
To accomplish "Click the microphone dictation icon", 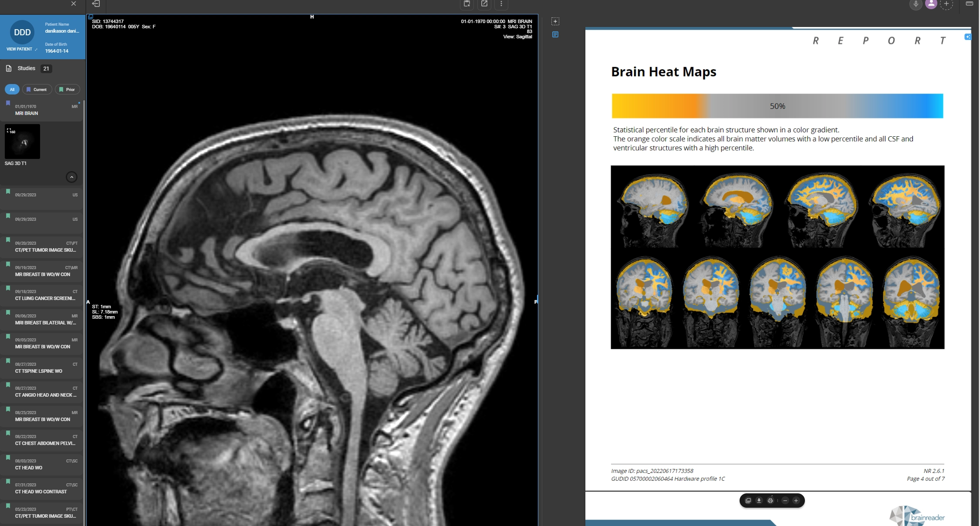I will (916, 4).
